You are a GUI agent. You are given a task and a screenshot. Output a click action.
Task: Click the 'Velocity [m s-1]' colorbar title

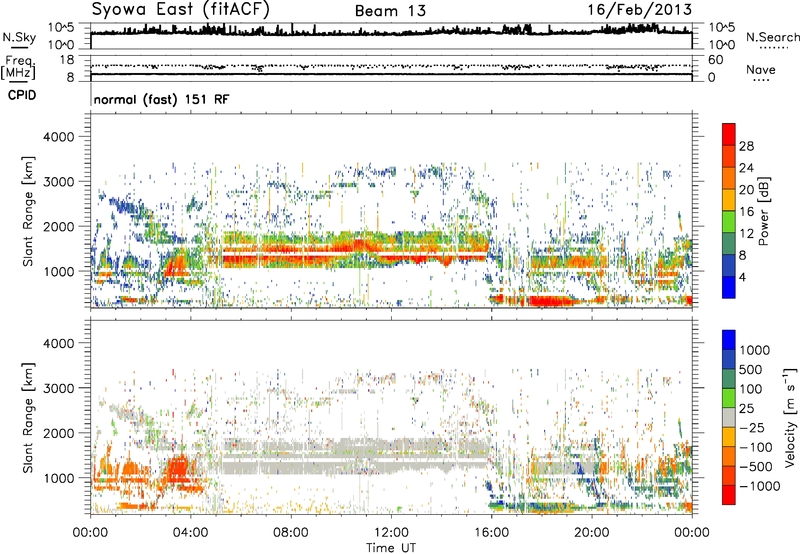click(x=790, y=417)
